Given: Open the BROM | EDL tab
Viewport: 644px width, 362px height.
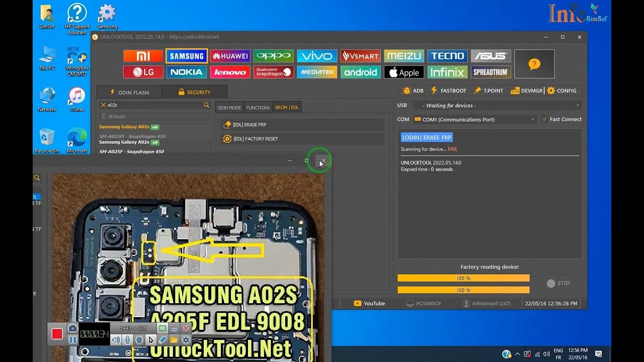Looking at the screenshot, I should 287,108.
